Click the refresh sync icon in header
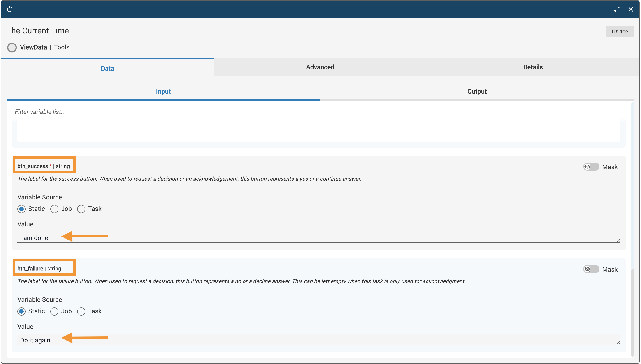Screen dimensions: 641x364 (x=10, y=9)
